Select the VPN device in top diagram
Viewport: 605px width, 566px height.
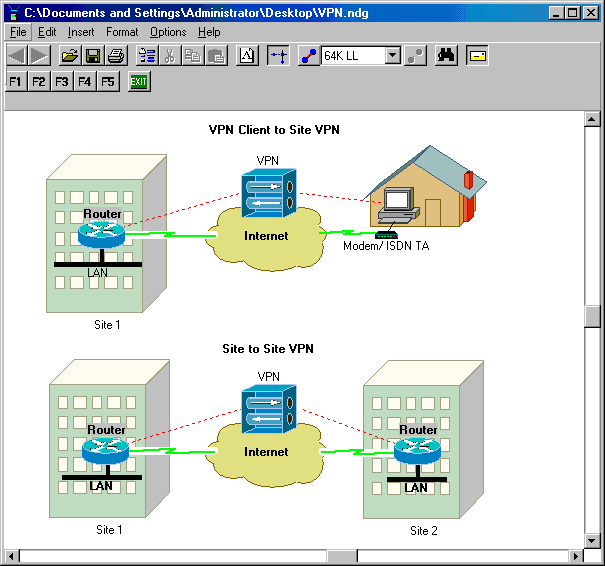(269, 193)
